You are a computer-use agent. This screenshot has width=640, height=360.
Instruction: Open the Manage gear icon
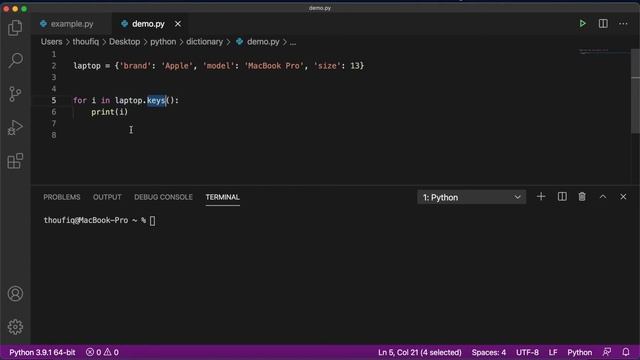pyautogui.click(x=15, y=327)
